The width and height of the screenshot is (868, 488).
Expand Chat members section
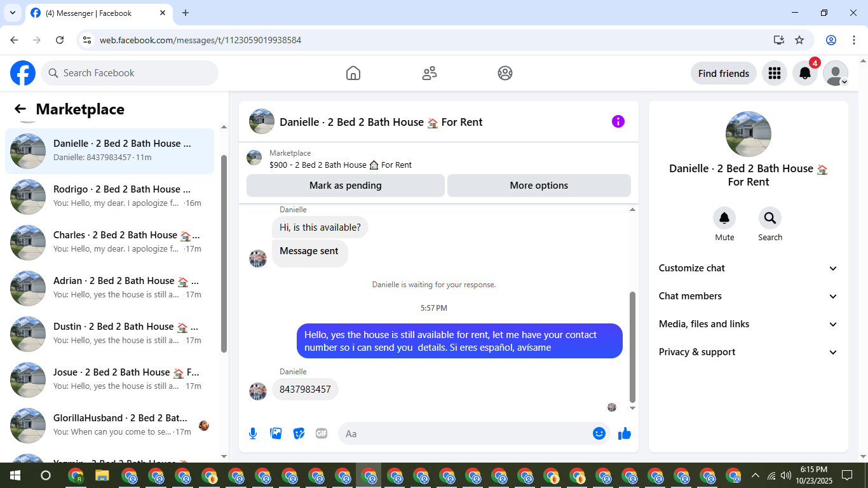tap(749, 296)
